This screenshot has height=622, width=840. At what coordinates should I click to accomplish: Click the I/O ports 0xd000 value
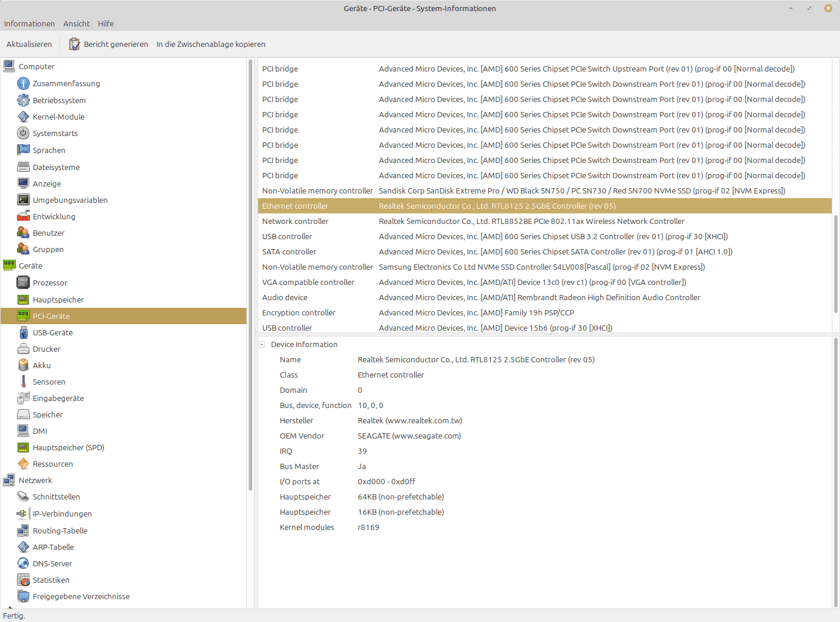point(387,481)
